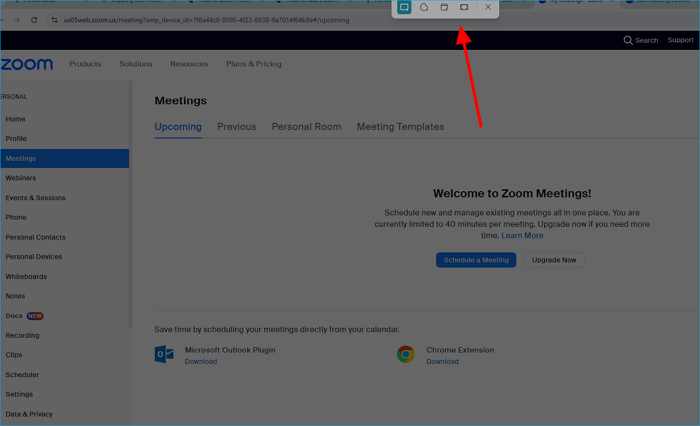The width and height of the screenshot is (700, 426).
Task: Click the Zoom logo
Action: [28, 64]
